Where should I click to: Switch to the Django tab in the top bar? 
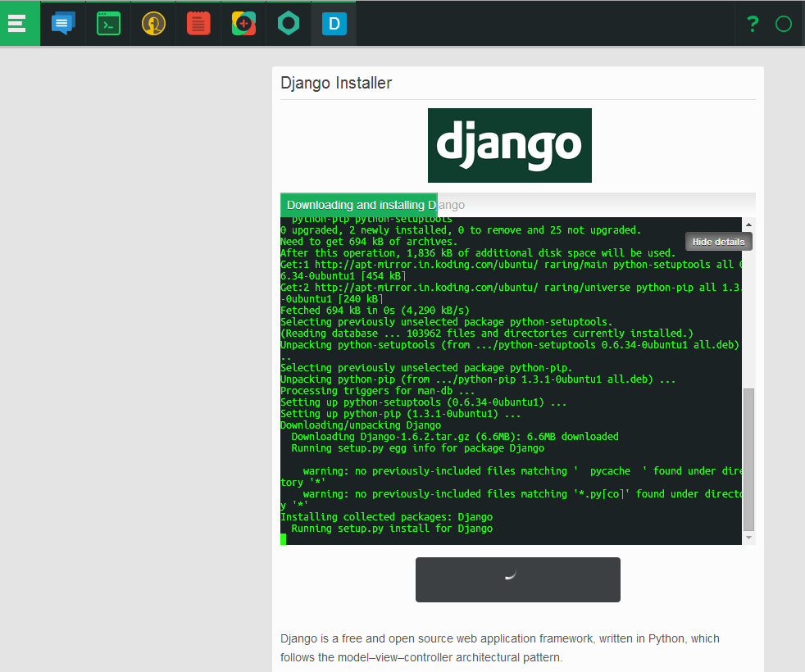click(x=333, y=23)
